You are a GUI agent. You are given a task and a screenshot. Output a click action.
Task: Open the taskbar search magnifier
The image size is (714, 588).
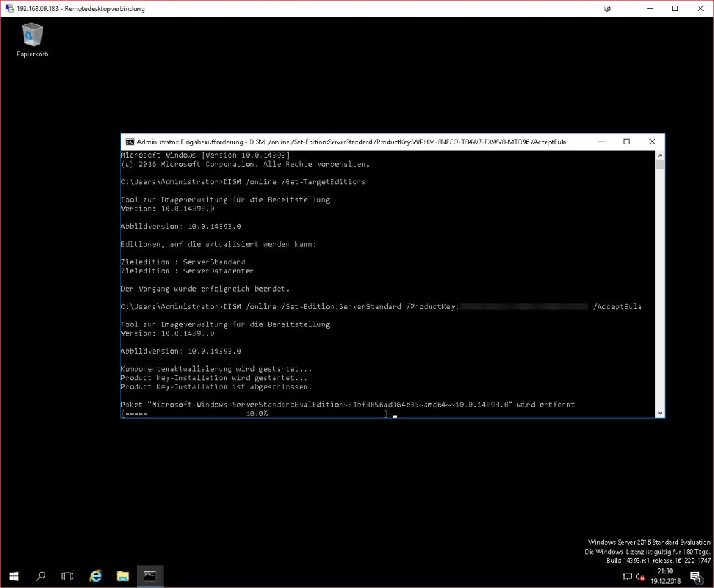(x=40, y=576)
